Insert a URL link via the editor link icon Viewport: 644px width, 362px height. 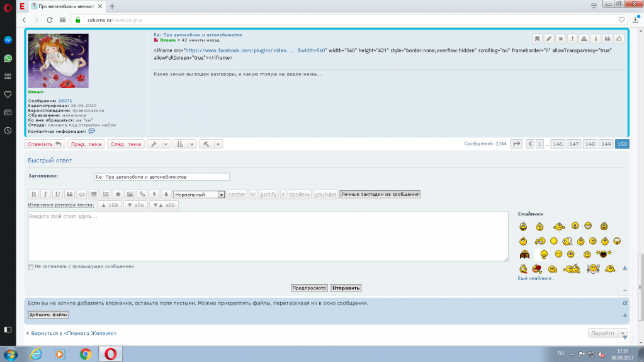[x=142, y=195]
